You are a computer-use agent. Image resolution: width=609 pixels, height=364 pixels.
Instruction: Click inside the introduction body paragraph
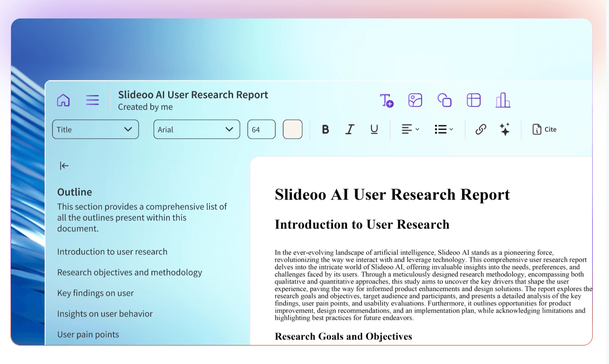pyautogui.click(x=433, y=285)
